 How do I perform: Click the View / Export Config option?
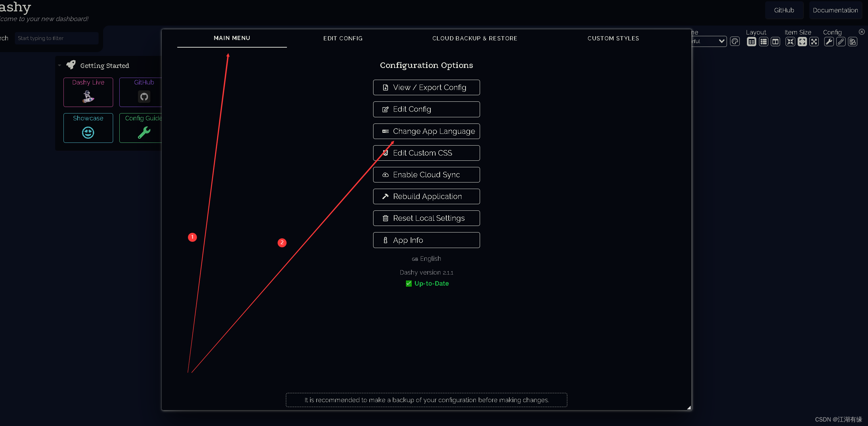click(x=426, y=88)
